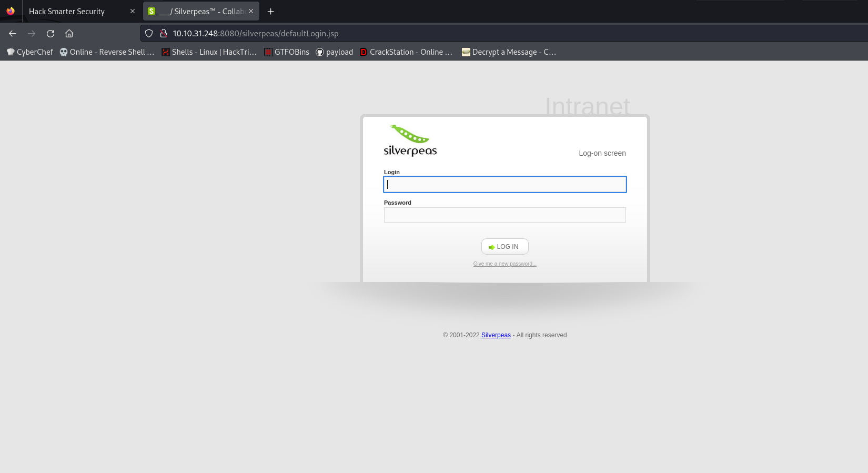Click Give me a new password link
Viewport: 868px width, 473px height.
[505, 264]
